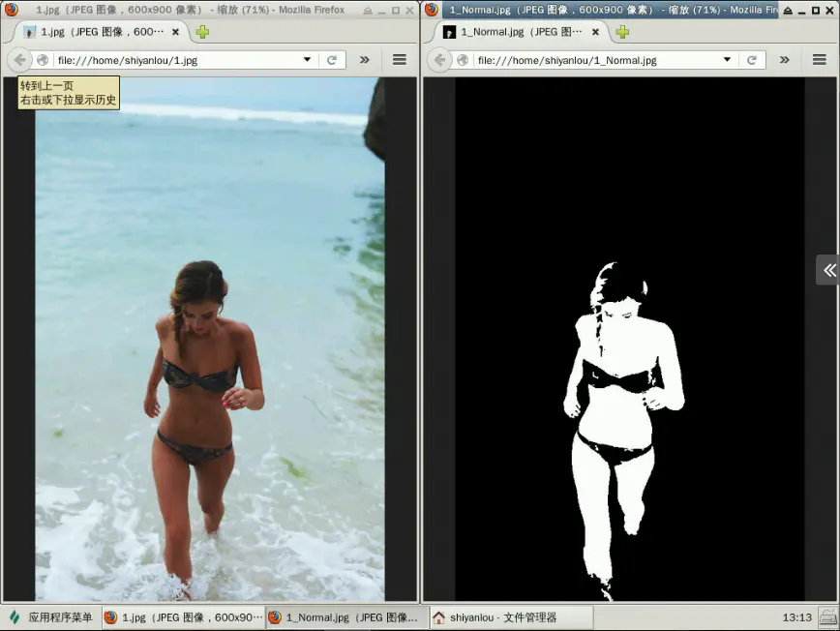840x631 pixels.
Task: Close the 1.jpg tab
Action: click(x=175, y=32)
